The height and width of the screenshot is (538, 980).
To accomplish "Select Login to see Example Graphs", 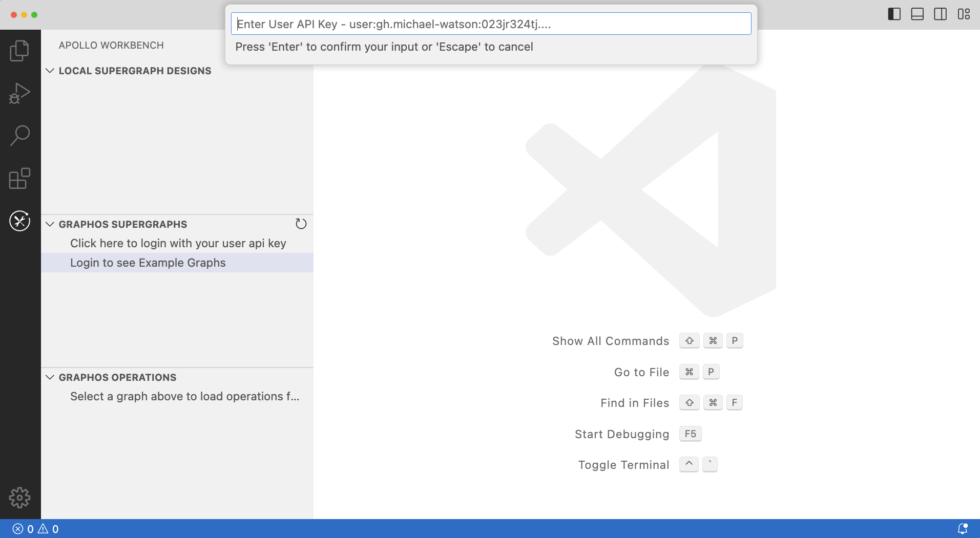I will (x=177, y=263).
